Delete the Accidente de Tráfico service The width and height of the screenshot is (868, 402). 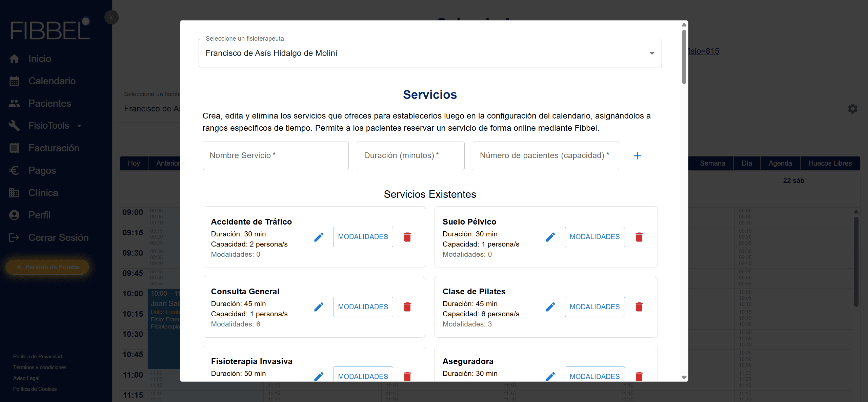pos(407,237)
